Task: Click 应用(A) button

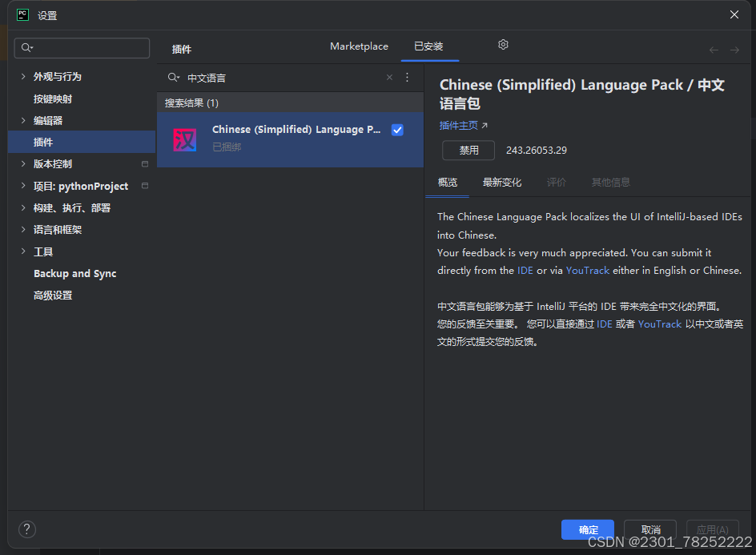Action: pyautogui.click(x=713, y=529)
